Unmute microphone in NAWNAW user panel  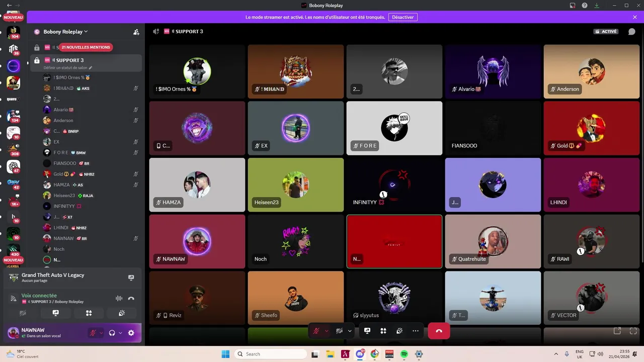tap(93, 333)
